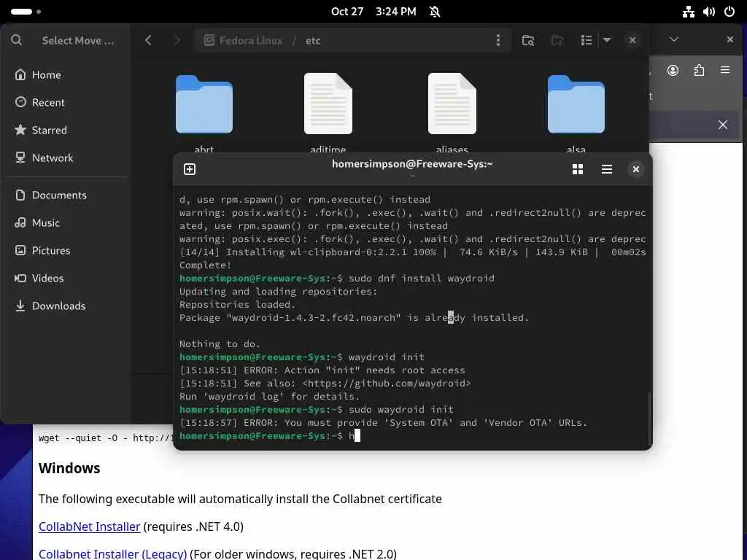Open Network in the Files sidebar
747x560 pixels.
tap(66, 157)
